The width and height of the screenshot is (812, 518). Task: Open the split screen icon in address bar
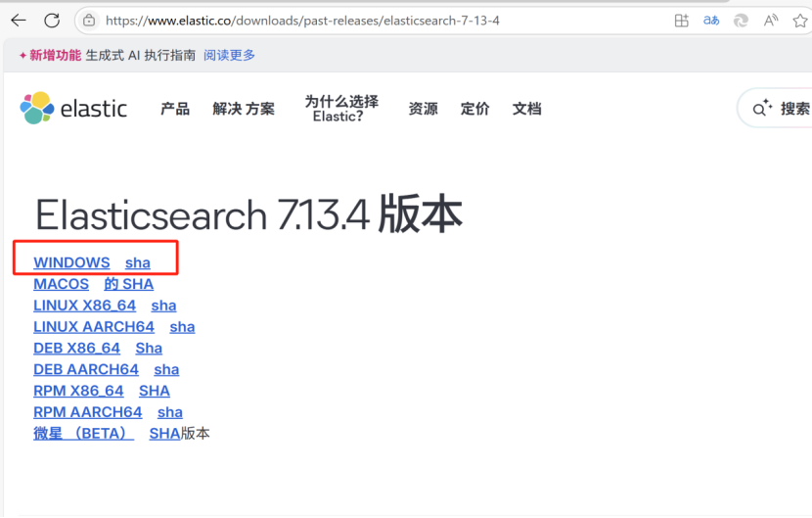click(682, 21)
